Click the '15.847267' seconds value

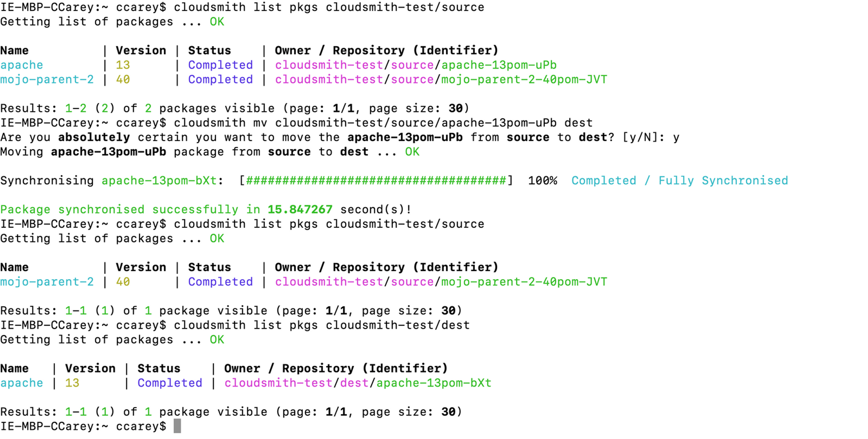point(300,210)
